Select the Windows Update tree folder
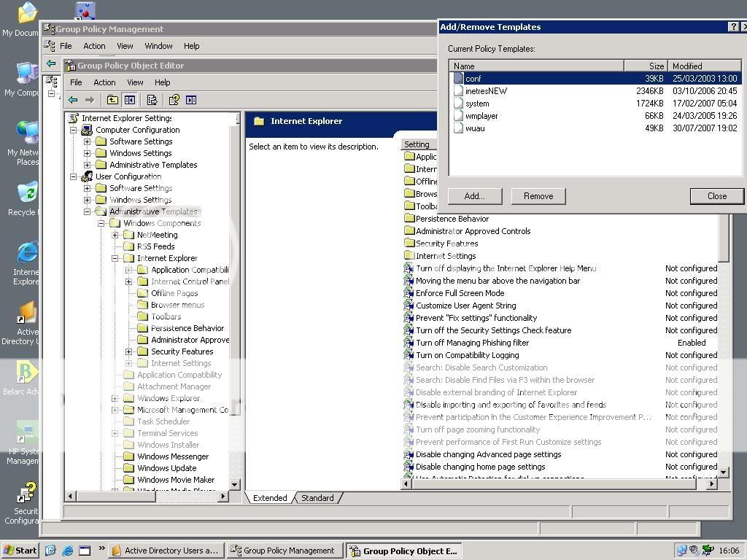This screenshot has height=560, width=747. click(167, 468)
